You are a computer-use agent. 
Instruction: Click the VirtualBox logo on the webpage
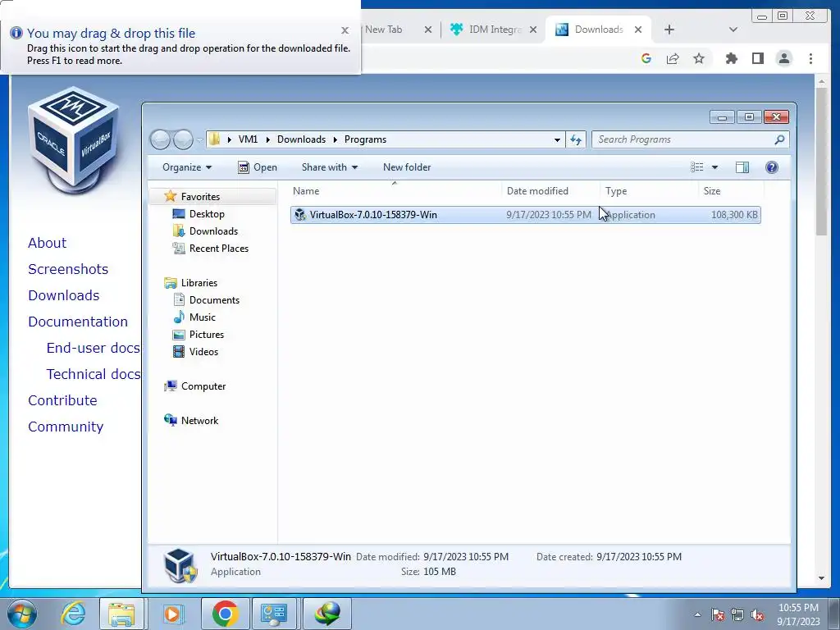73,140
